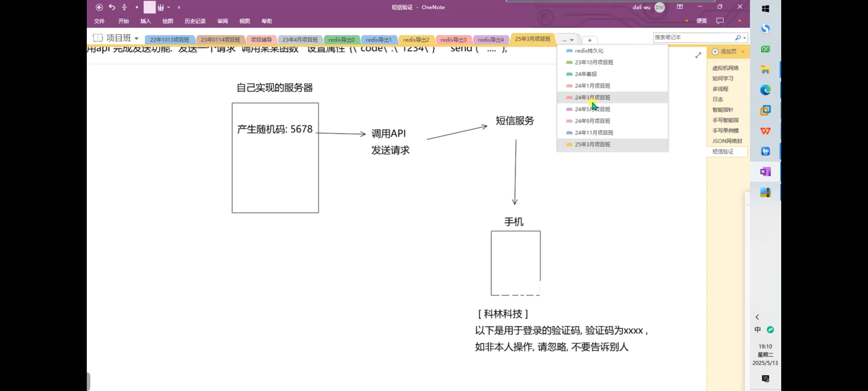868x391 pixels.
Task: Open the OneNote icon in the taskbar
Action: [765, 172]
